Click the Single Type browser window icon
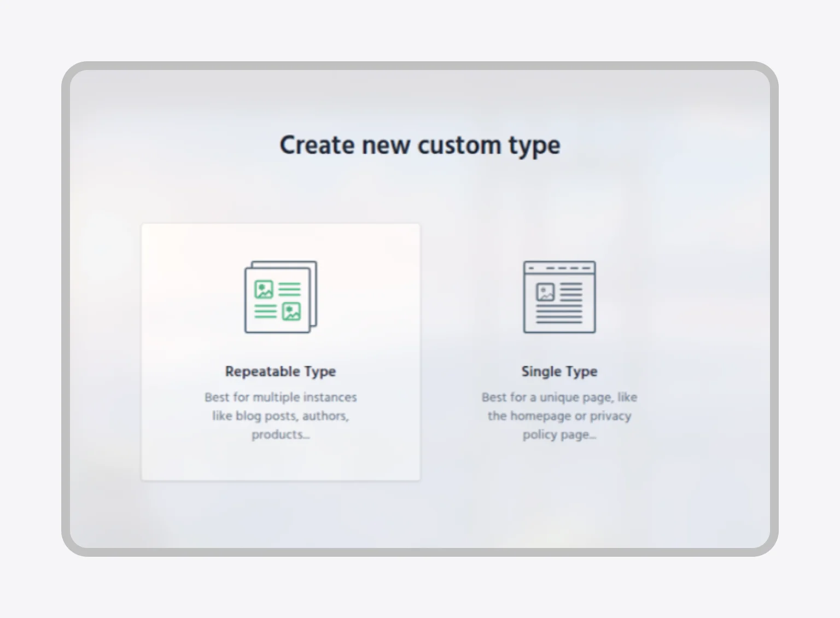The image size is (840, 618). [x=559, y=296]
